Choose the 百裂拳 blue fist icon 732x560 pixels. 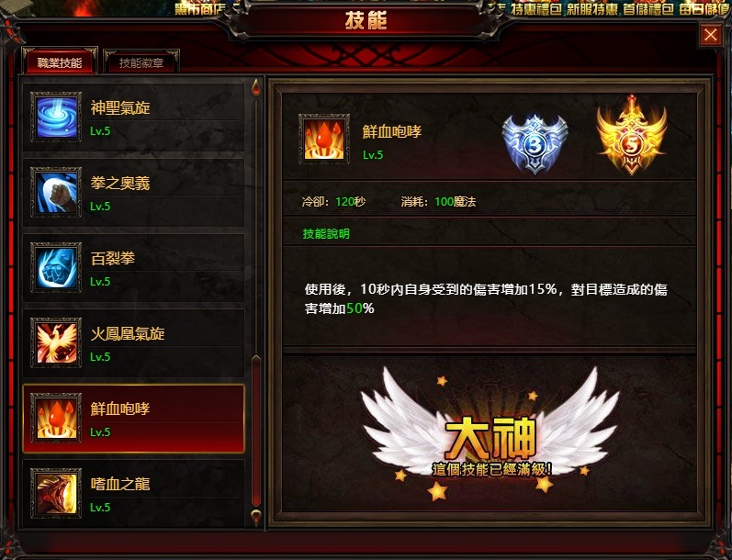click(56, 267)
